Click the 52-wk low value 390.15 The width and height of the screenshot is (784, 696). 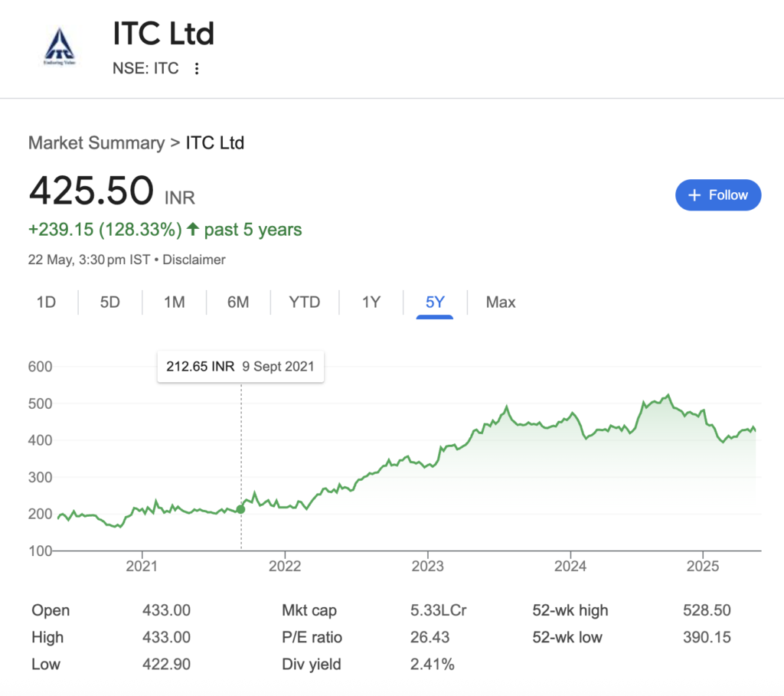coord(707,637)
